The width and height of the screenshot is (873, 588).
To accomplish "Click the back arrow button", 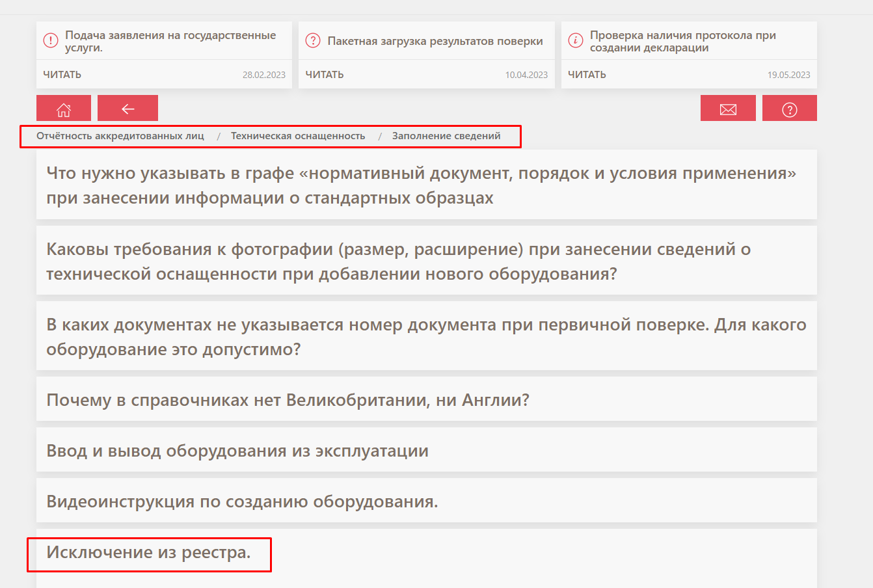I will pos(128,109).
